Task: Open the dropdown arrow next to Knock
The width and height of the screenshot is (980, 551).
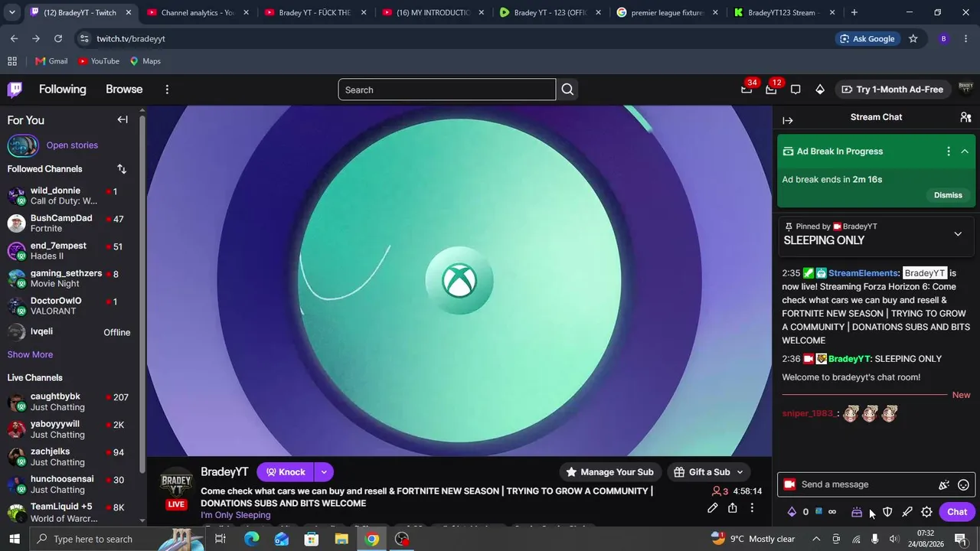Action: coord(324,472)
